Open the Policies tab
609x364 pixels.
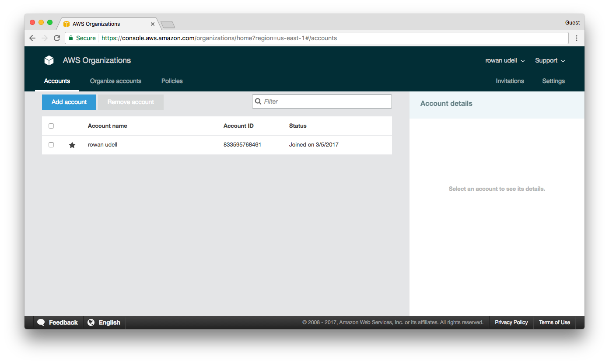coord(172,81)
